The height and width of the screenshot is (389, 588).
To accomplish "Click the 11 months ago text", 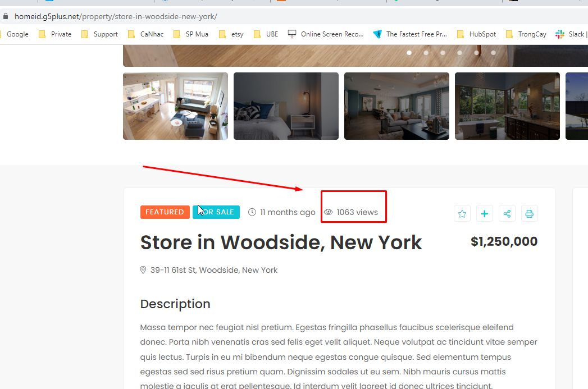I will pyautogui.click(x=288, y=212).
